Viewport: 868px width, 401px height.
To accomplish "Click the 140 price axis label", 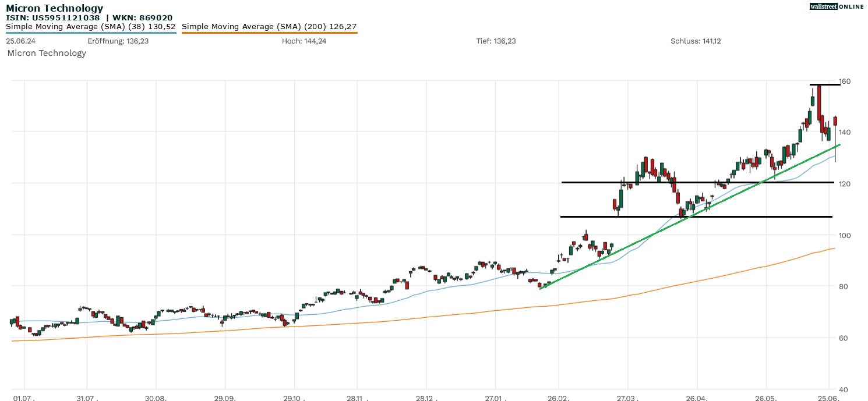I will click(844, 132).
